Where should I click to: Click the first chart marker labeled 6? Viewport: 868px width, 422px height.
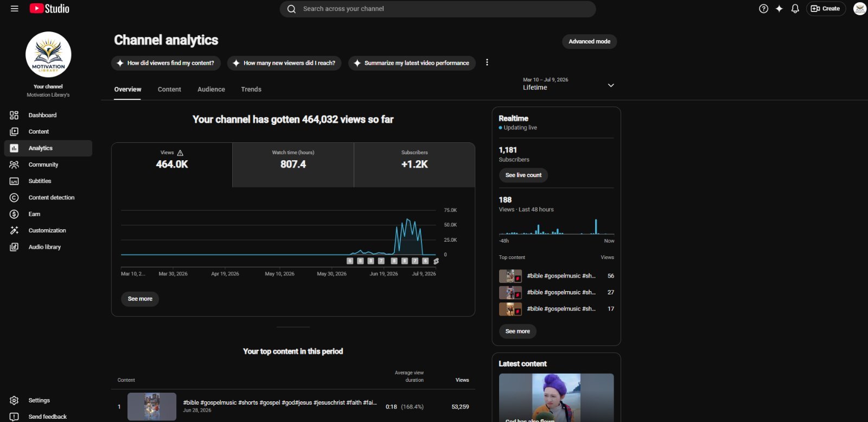350,261
